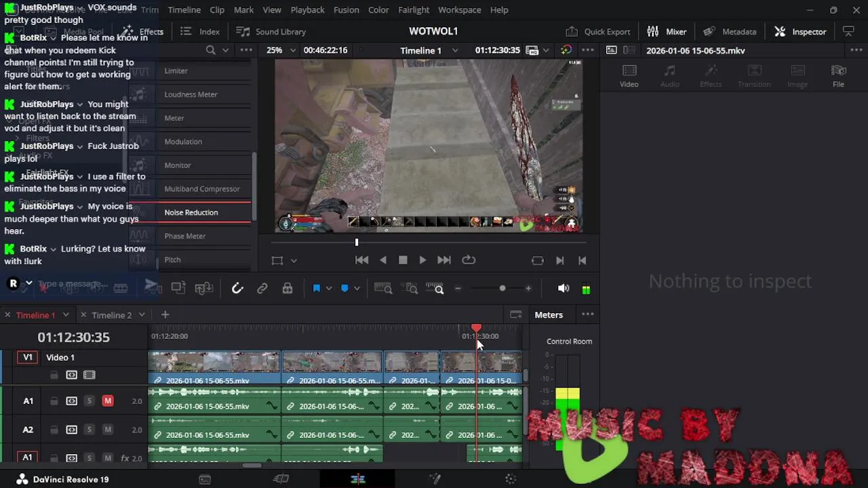The image size is (868, 488).
Task: Click the proxy playback icon
Action: coord(532,50)
